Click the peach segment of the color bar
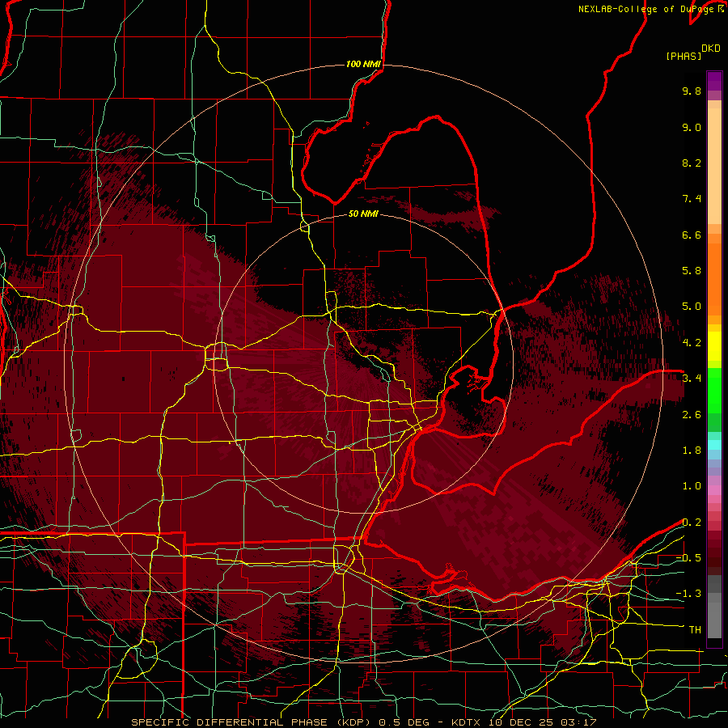The height and width of the screenshot is (728, 728). [x=714, y=163]
